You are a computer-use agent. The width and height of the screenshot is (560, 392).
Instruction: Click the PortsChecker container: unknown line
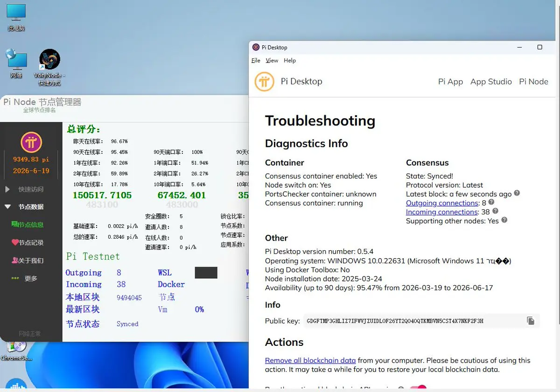321,194
